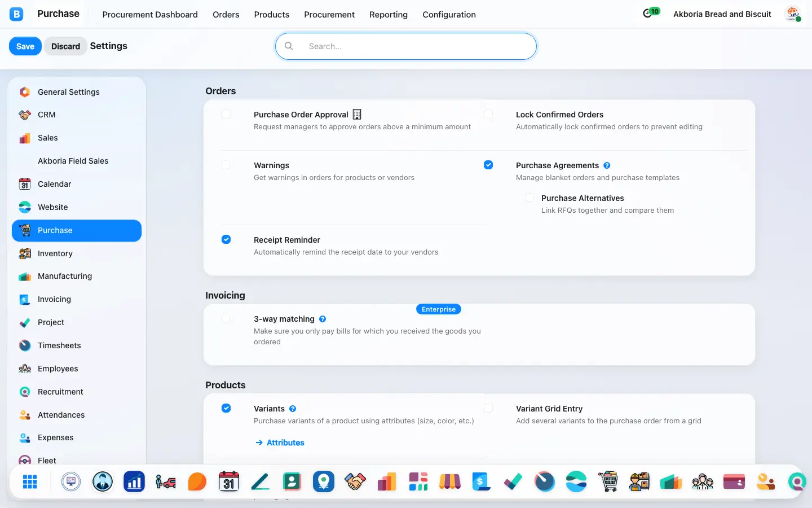This screenshot has height=508, width=812.
Task: Select Inventory in the settings sidebar
Action: 77,253
